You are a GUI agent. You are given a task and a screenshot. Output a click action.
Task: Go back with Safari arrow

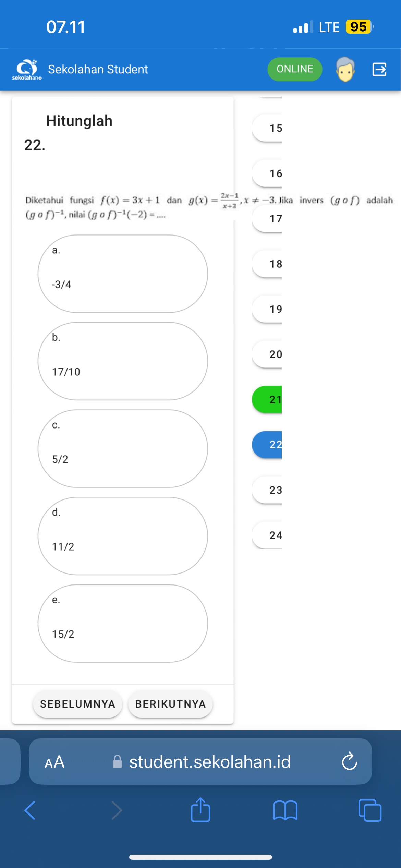click(x=30, y=810)
